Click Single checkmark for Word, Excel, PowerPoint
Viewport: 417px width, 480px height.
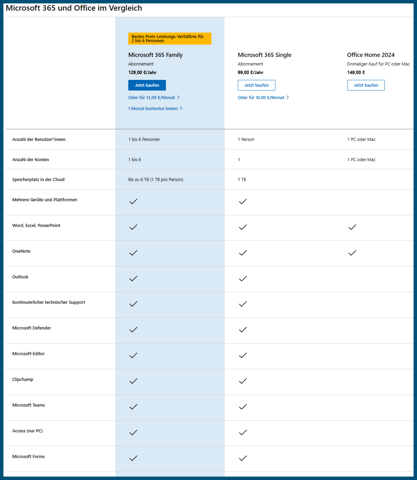click(243, 227)
